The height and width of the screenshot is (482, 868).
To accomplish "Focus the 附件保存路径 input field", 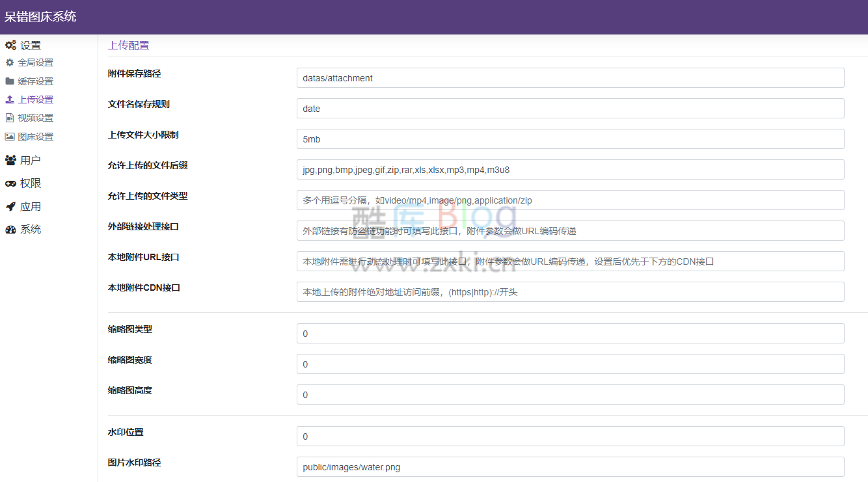I will coord(570,78).
